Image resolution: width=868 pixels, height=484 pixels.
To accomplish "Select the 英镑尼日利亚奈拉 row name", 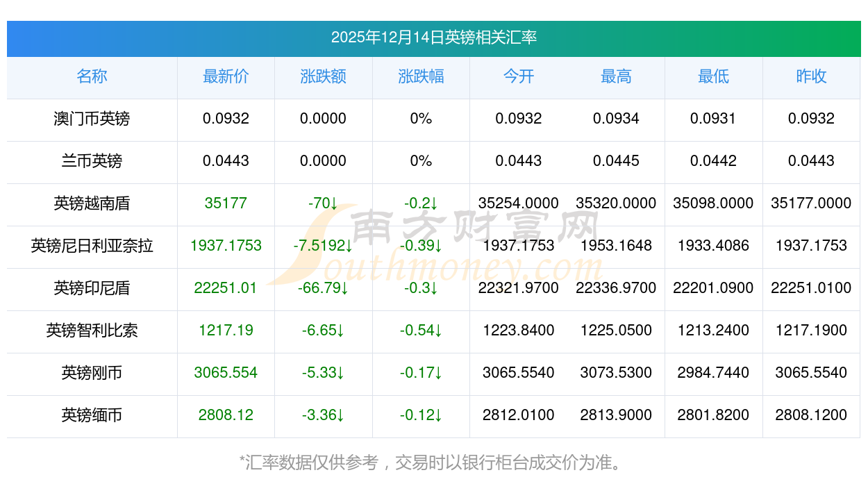I will (92, 246).
